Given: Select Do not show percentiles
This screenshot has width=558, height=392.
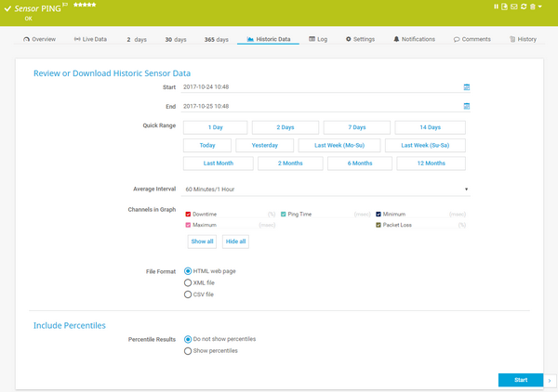Looking at the screenshot, I should (x=188, y=339).
